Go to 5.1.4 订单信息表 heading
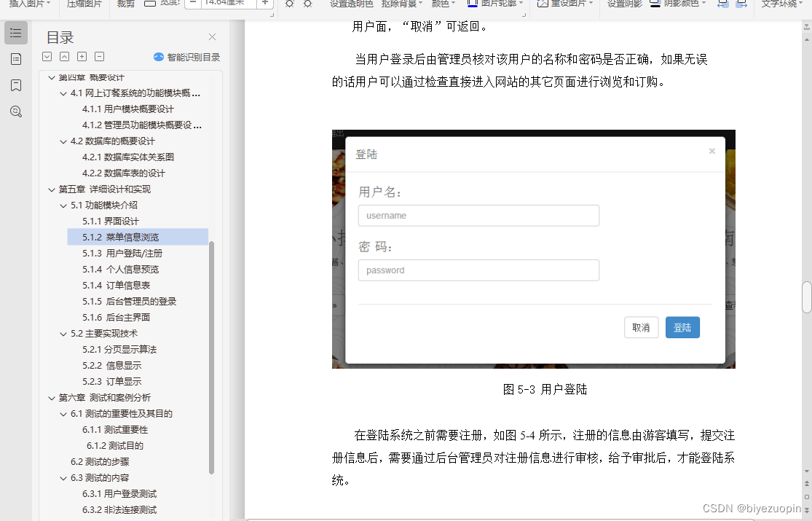The height and width of the screenshot is (521, 812). click(x=117, y=286)
